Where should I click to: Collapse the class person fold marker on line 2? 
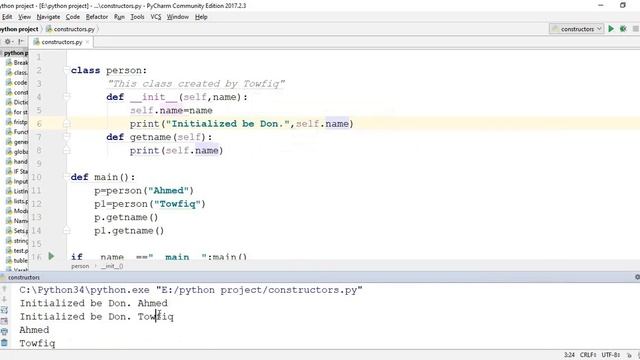(66, 70)
